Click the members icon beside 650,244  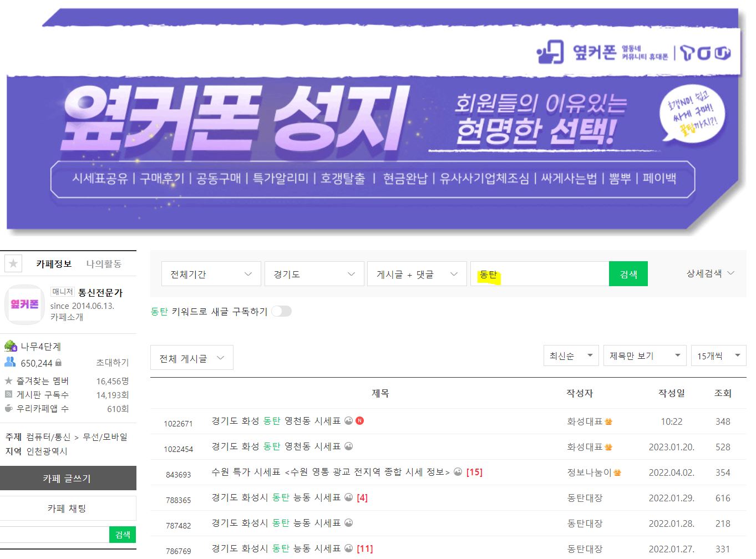click(10, 362)
